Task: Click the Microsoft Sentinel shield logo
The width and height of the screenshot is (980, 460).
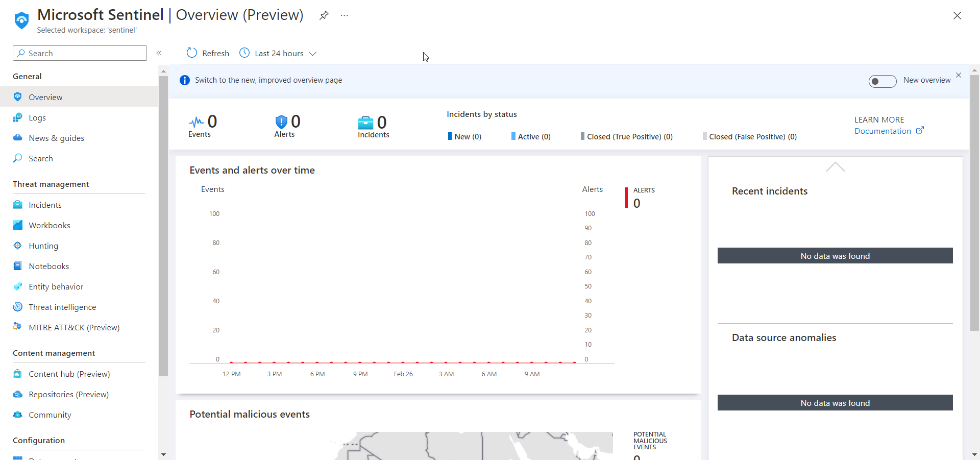Action: (21, 20)
